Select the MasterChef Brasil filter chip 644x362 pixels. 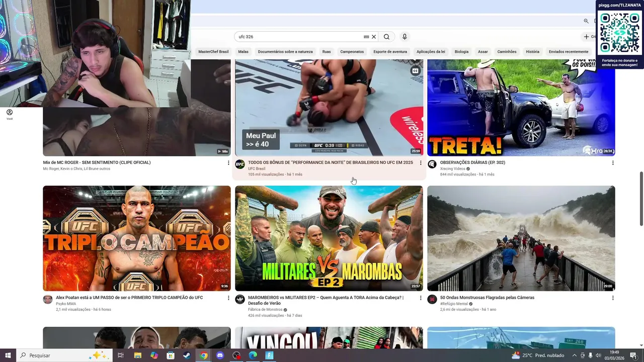tap(213, 52)
